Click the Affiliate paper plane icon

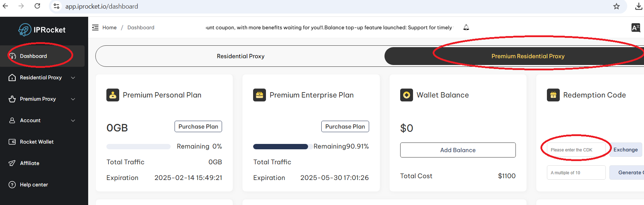[12, 163]
